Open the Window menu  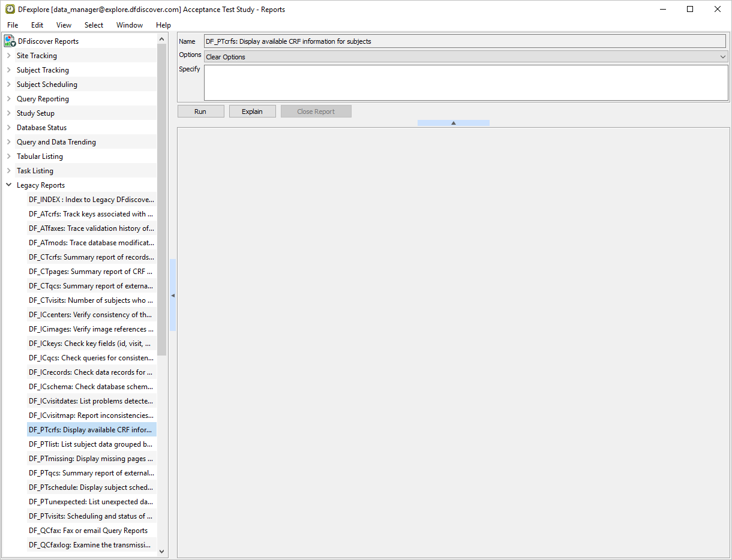130,25
